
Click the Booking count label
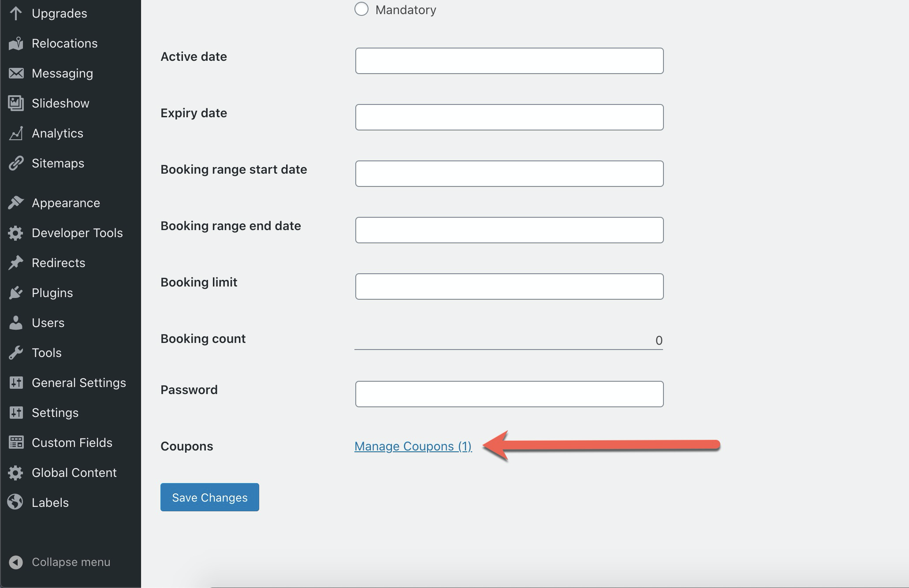pos(203,339)
